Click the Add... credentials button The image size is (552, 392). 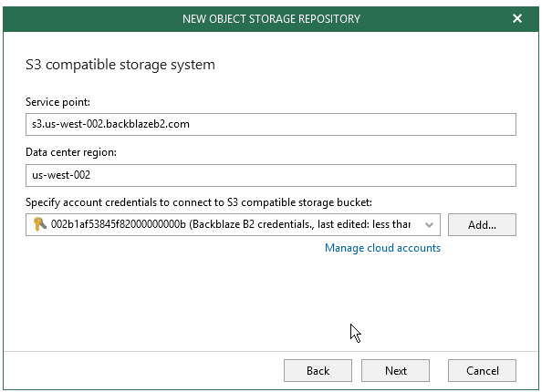(482, 224)
